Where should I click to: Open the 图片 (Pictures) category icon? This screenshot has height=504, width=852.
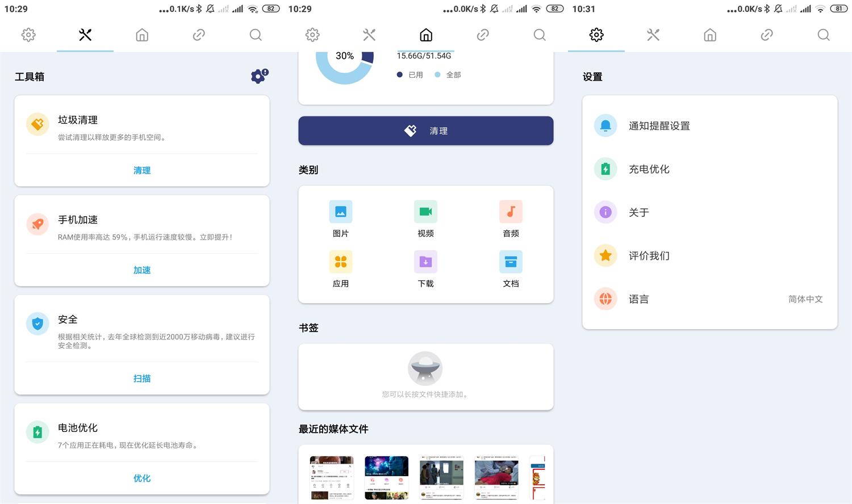click(x=340, y=211)
